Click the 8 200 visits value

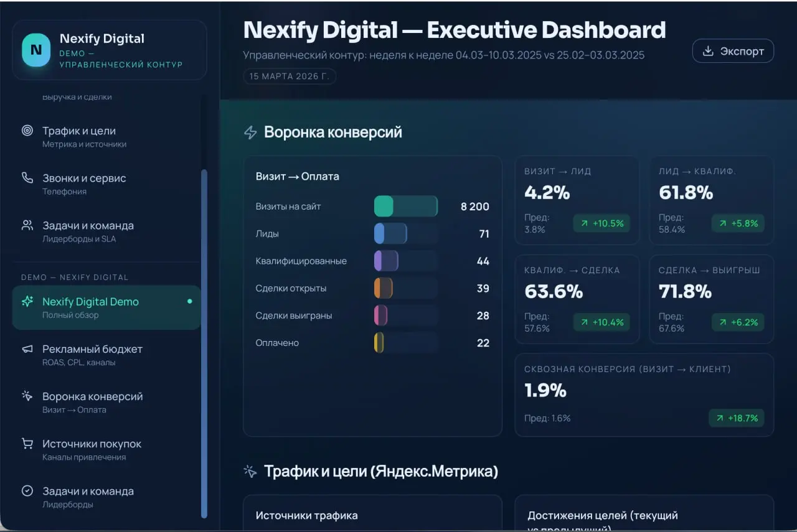475,207
